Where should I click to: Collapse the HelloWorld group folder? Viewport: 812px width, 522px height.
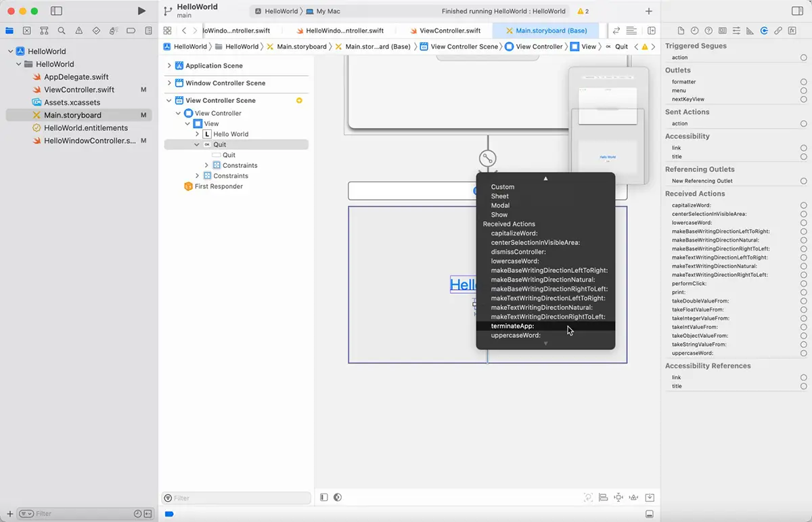(19, 64)
